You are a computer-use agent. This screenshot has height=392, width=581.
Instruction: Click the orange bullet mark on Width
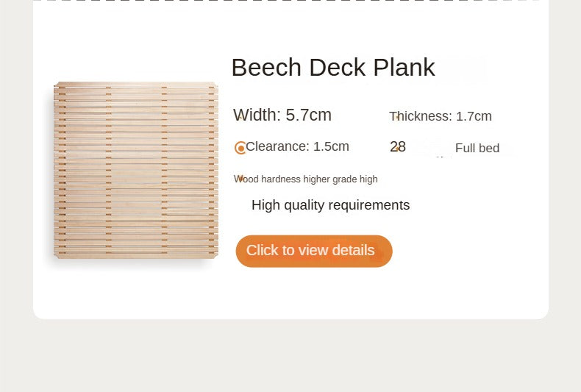(x=240, y=117)
